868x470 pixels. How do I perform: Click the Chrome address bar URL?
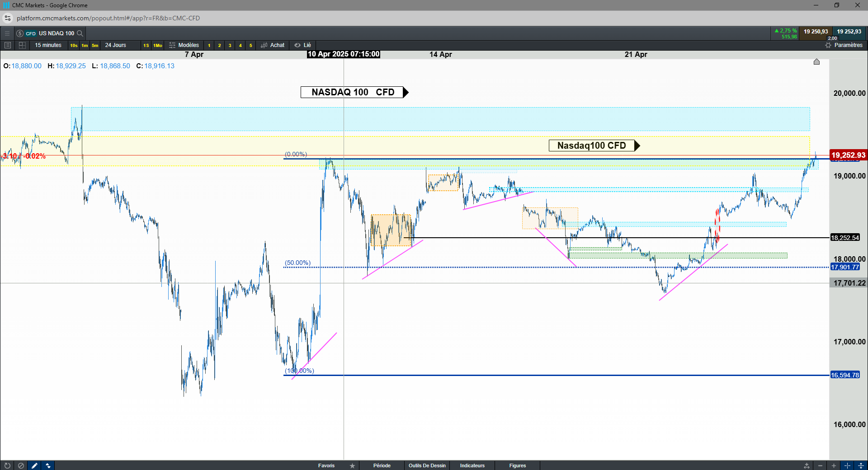(x=108, y=18)
